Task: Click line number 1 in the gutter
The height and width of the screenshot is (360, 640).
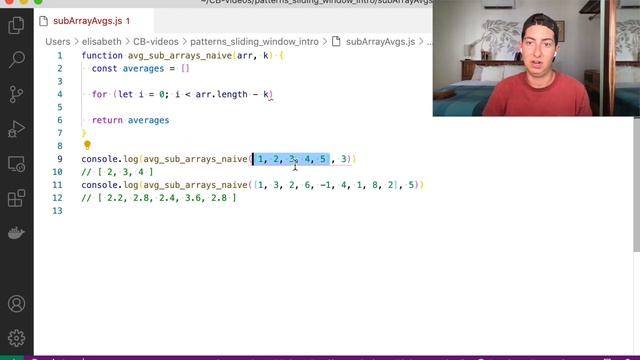Action: pyautogui.click(x=60, y=56)
